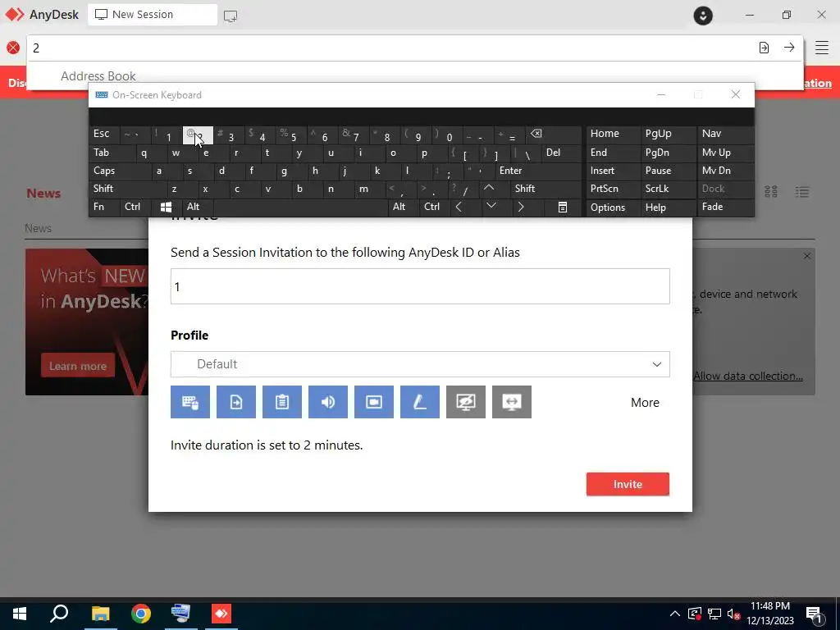This screenshot has height=630, width=840.
Task: Click the Fn key on On-Screen Keyboard
Action: [x=104, y=207]
